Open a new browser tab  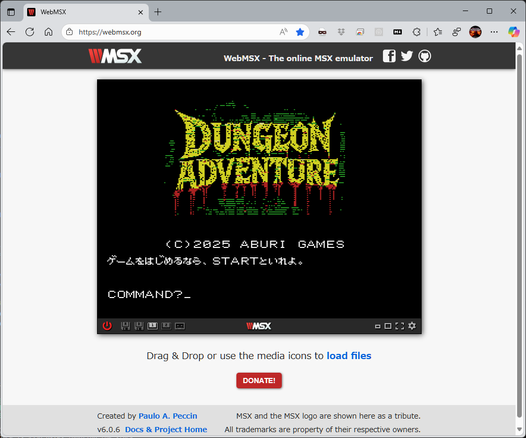(158, 12)
